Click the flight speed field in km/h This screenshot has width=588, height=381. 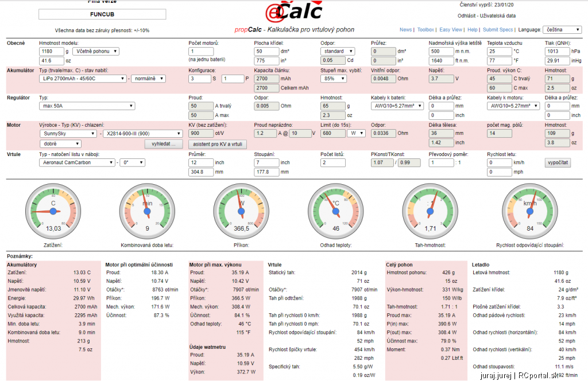coord(500,162)
